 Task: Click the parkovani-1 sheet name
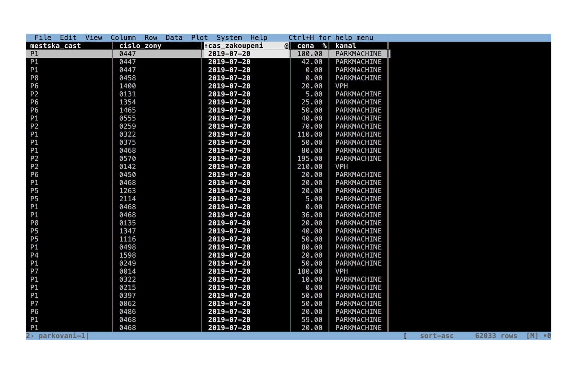click(x=62, y=336)
